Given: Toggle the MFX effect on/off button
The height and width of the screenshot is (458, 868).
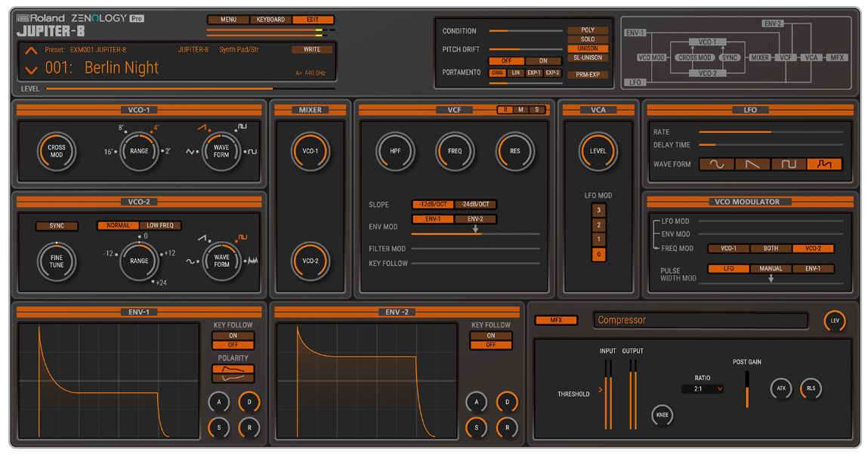Looking at the screenshot, I should (556, 320).
